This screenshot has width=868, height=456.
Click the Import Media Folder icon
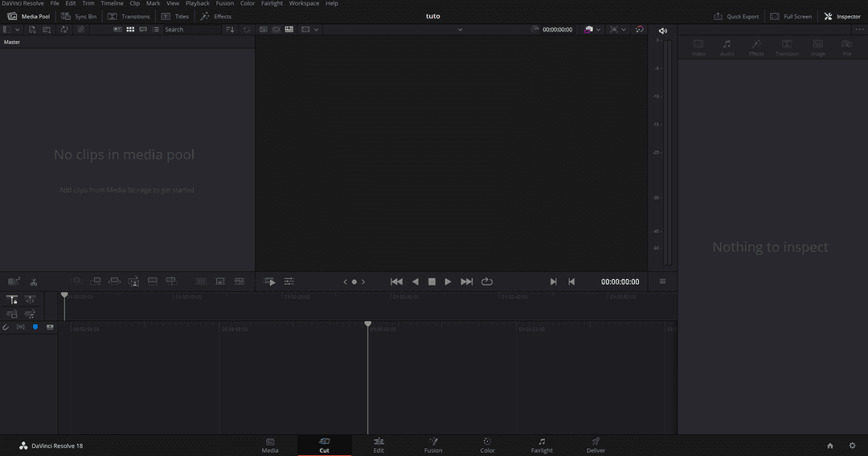click(x=47, y=30)
